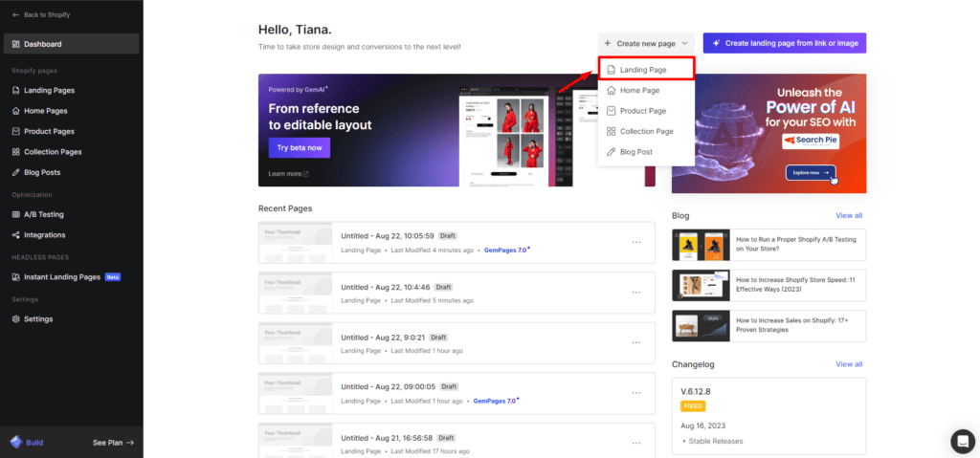Click the Integrations sidebar icon
The image size is (980, 458).
(16, 235)
